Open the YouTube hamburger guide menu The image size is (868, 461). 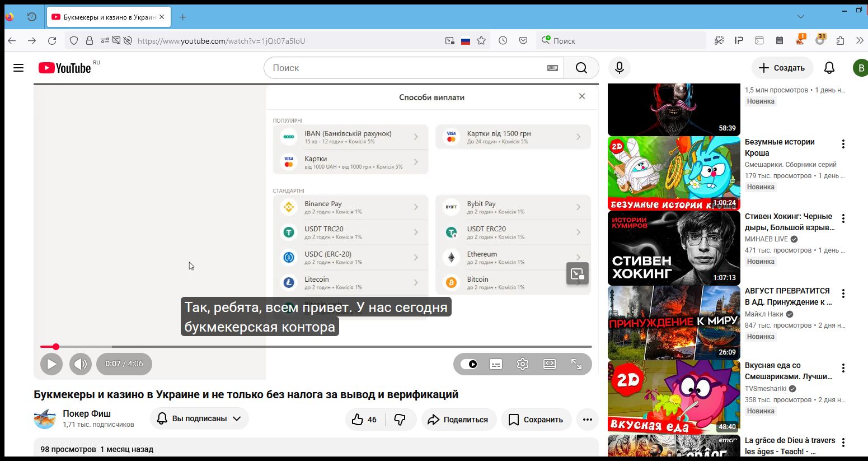[x=18, y=68]
